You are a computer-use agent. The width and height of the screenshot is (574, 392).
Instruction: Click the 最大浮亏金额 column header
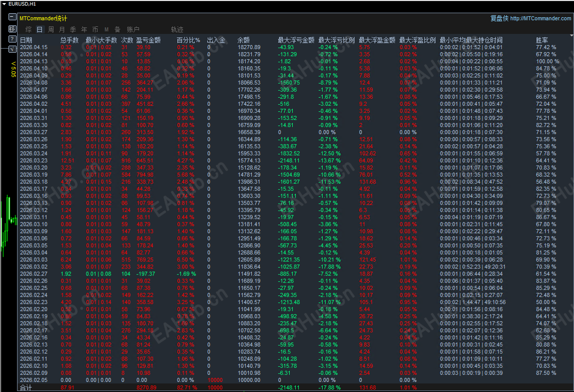296,40
